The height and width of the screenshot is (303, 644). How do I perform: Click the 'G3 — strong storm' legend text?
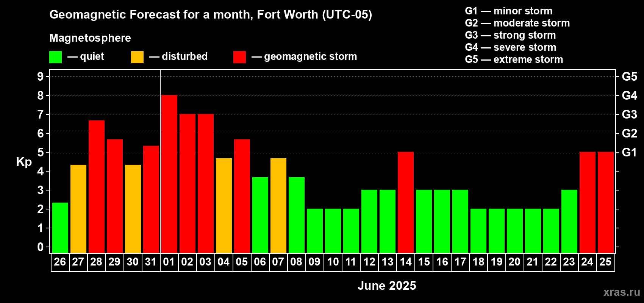510,35
